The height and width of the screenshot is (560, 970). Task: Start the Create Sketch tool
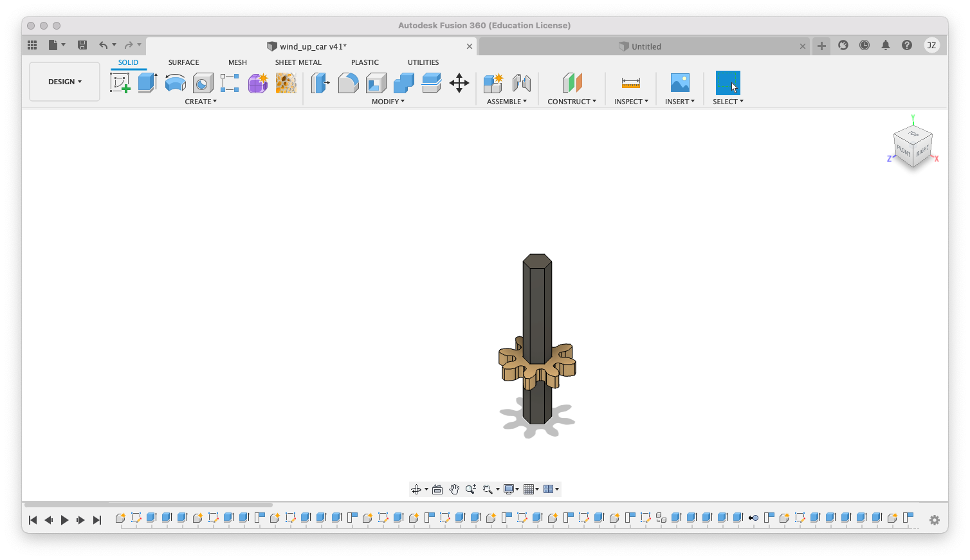120,83
